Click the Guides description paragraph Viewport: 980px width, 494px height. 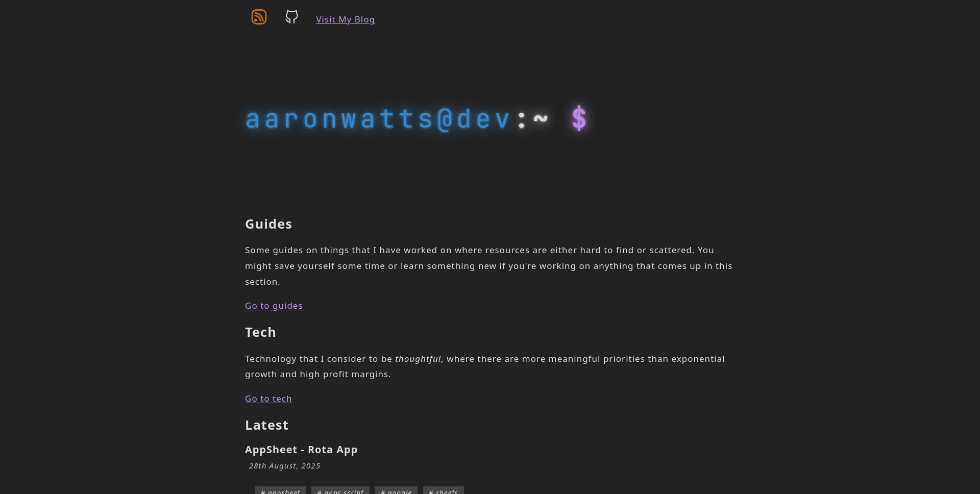488,266
